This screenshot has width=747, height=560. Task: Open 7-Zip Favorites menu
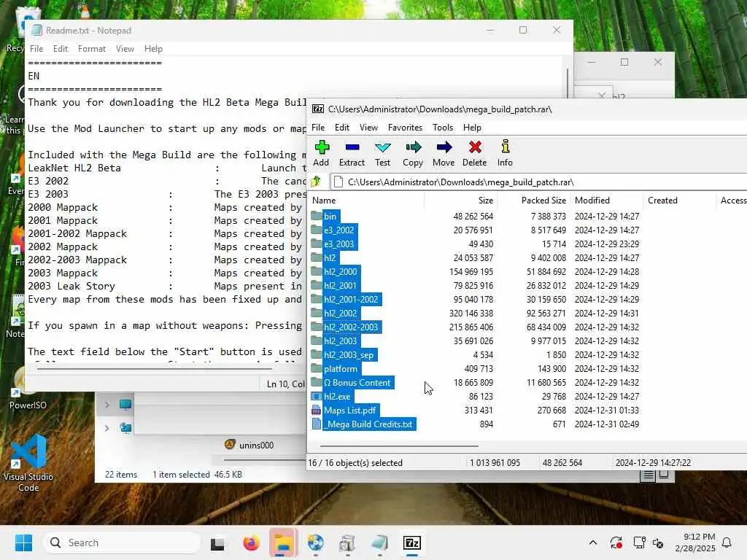click(405, 127)
